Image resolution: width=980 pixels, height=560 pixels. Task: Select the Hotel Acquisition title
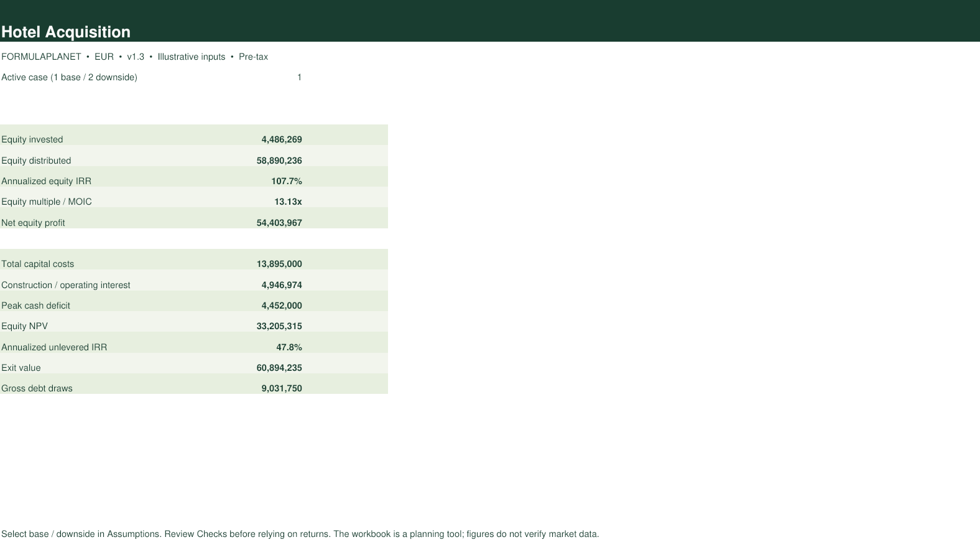tap(66, 32)
